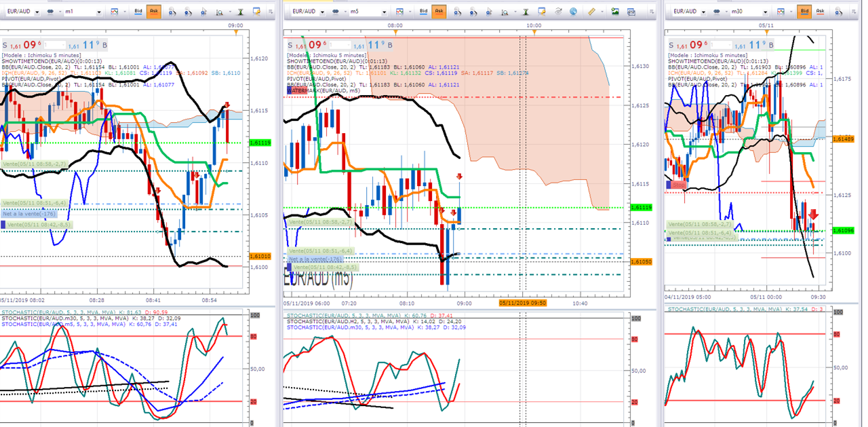Viewport: 868px width, 427px height.
Task: Select Net a la vente(-176) label in m1 chart
Action: click(x=28, y=214)
